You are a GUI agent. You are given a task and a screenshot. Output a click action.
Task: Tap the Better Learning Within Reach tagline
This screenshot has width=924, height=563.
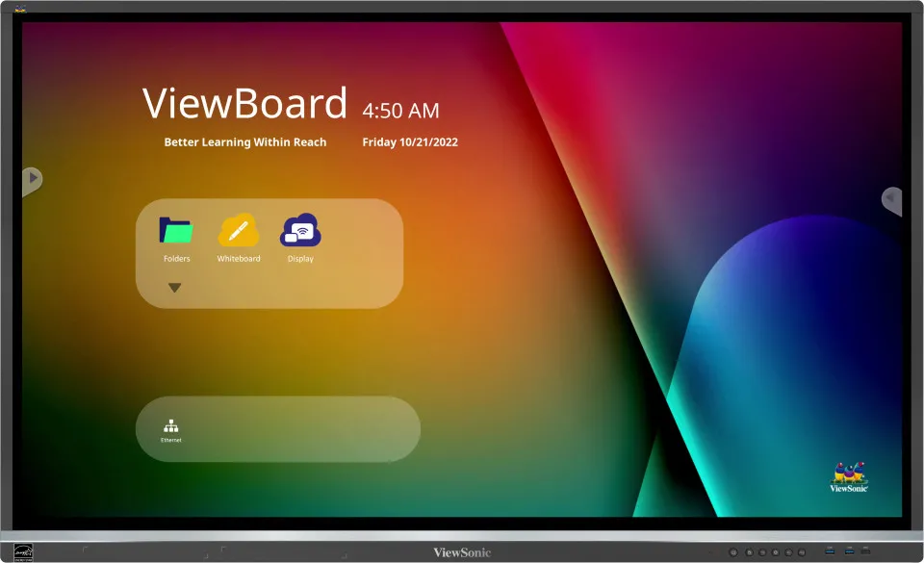click(244, 141)
